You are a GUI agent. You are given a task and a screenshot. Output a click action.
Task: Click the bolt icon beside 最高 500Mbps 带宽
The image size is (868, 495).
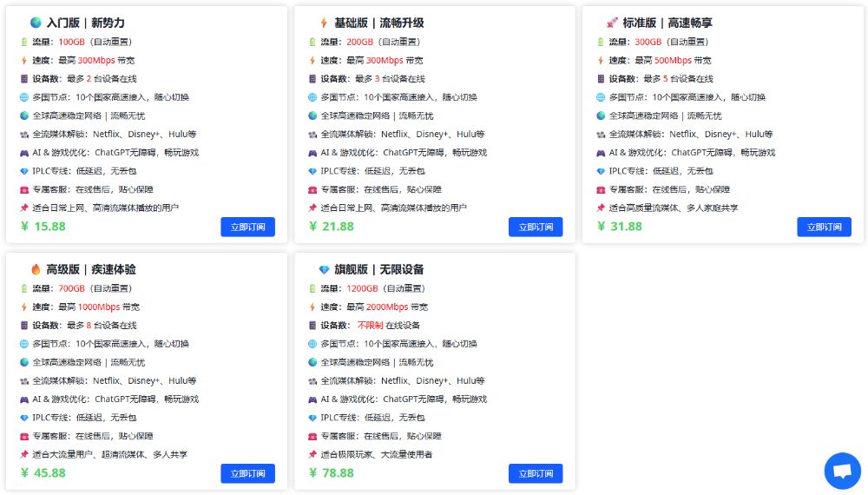601,60
